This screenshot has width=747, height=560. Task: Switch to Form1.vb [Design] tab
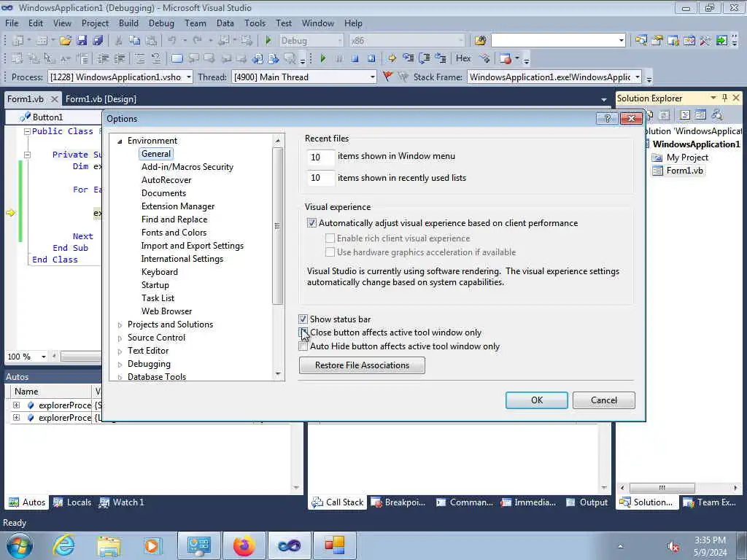pyautogui.click(x=101, y=98)
